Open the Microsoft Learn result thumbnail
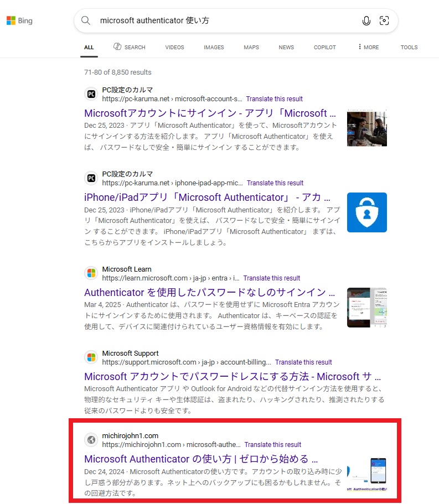Image resolution: width=439 pixels, height=504 pixels. coord(367,308)
